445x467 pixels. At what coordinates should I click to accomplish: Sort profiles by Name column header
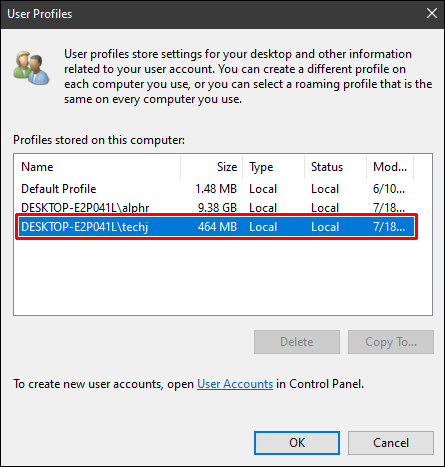pos(97,167)
